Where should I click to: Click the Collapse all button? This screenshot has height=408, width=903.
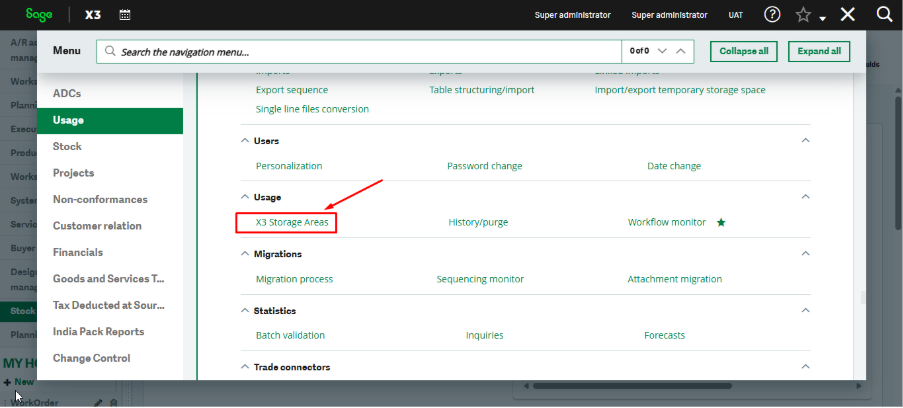[x=744, y=51]
